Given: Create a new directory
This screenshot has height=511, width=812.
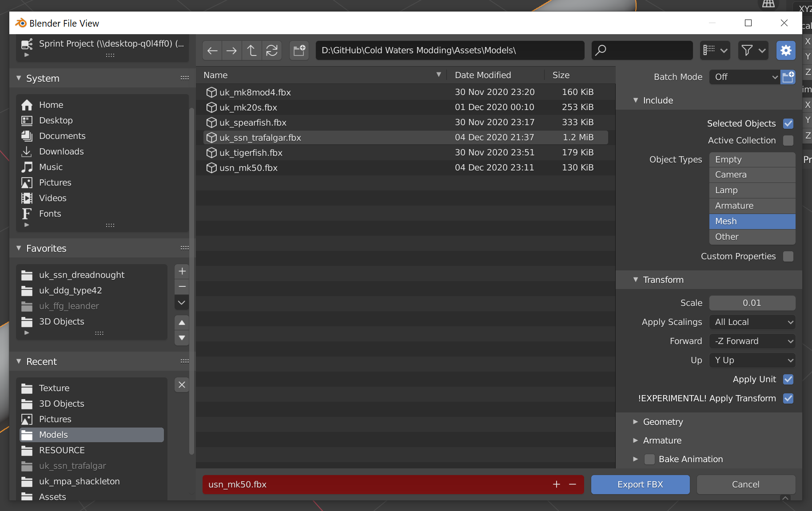Looking at the screenshot, I should coord(299,51).
